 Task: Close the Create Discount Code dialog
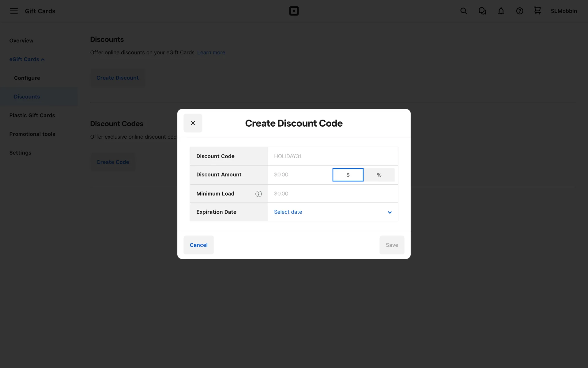click(193, 123)
